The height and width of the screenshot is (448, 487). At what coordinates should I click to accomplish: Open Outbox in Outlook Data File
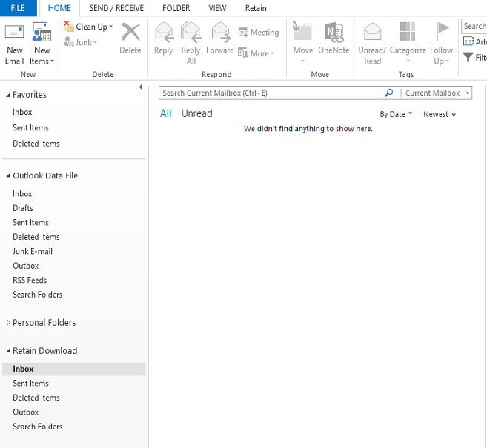tap(26, 266)
